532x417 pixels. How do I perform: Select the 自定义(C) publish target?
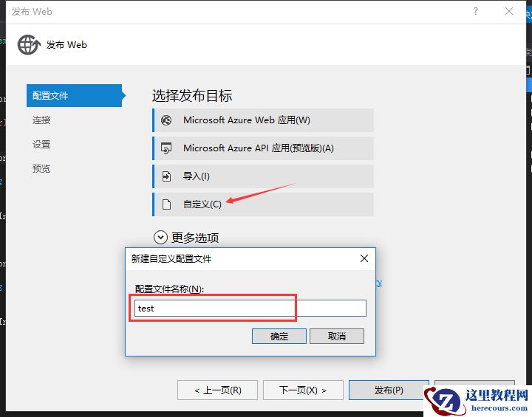click(x=263, y=204)
